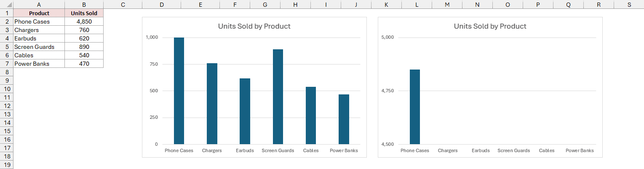The image size is (644, 169).
Task: Click the 4,500 axis label in right chart
Action: tap(387, 144)
